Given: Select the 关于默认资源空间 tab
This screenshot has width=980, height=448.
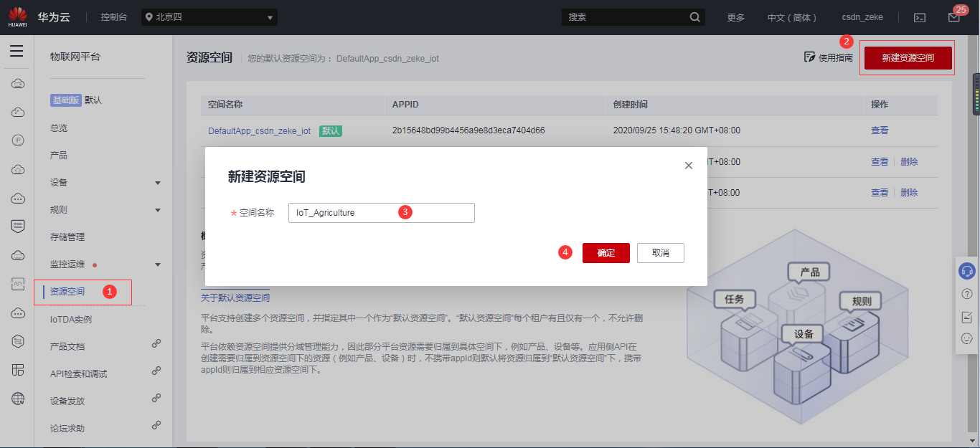Looking at the screenshot, I should [x=235, y=298].
